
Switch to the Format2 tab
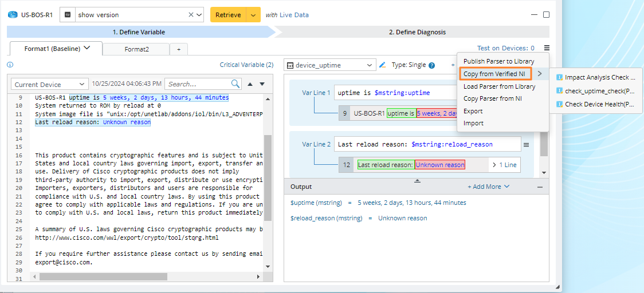point(136,49)
